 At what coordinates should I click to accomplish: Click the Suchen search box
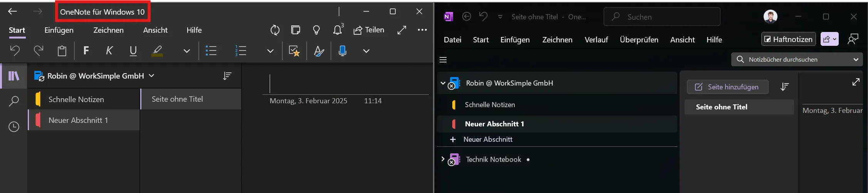point(662,17)
